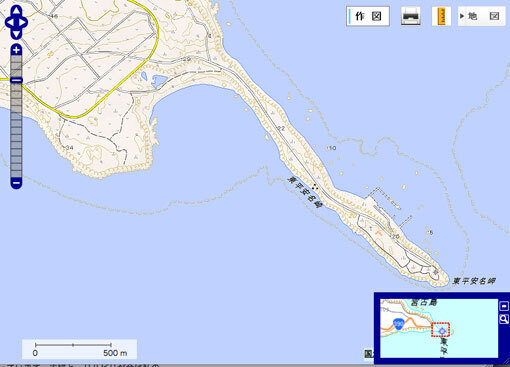Image resolution: width=510 pixels, height=367 pixels.
Task: Click the red dashed extent box in overview
Action: pos(441,329)
